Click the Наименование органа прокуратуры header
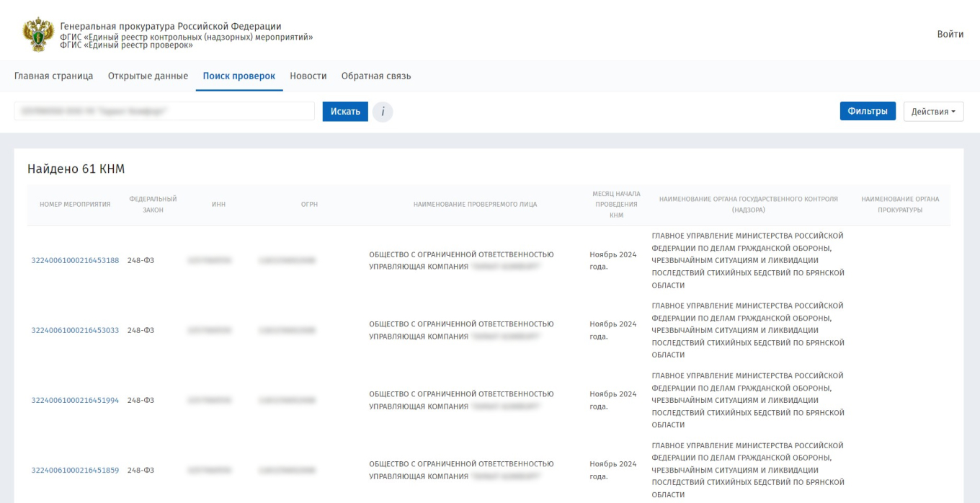This screenshot has width=980, height=503. click(900, 205)
